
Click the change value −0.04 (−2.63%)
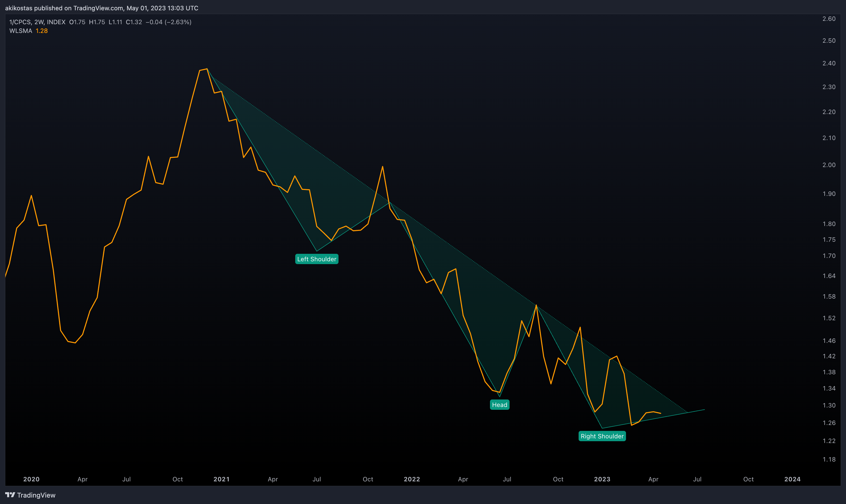(x=168, y=22)
